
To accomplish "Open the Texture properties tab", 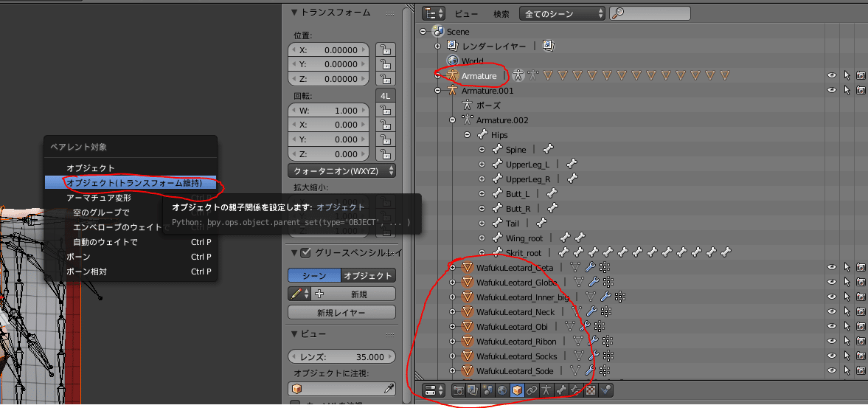I will pyautogui.click(x=590, y=390).
